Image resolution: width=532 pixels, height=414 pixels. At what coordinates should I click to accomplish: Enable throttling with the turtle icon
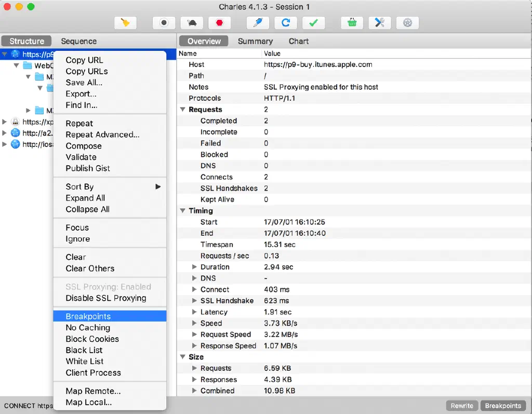click(x=192, y=23)
